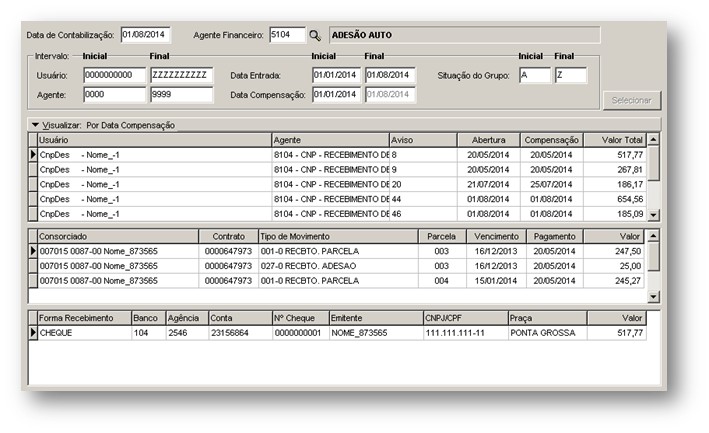The width and height of the screenshot is (709, 433).
Task: Click the Praça column header
Action: click(x=548, y=318)
